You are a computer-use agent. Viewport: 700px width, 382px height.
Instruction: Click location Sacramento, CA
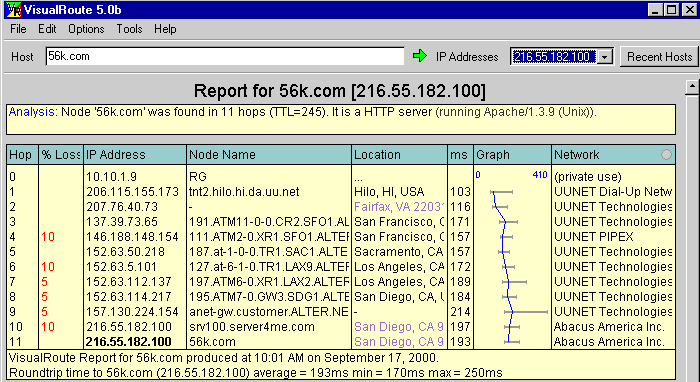[x=399, y=252]
